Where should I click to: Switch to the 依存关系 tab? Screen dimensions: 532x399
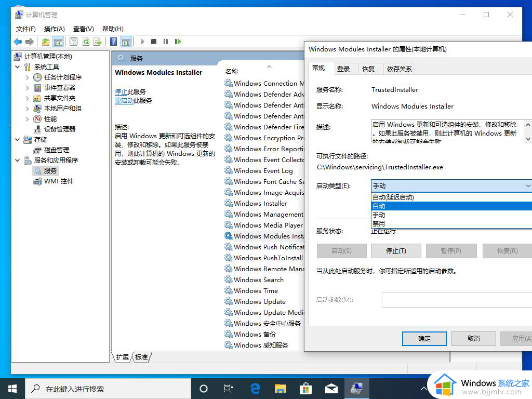pos(400,69)
